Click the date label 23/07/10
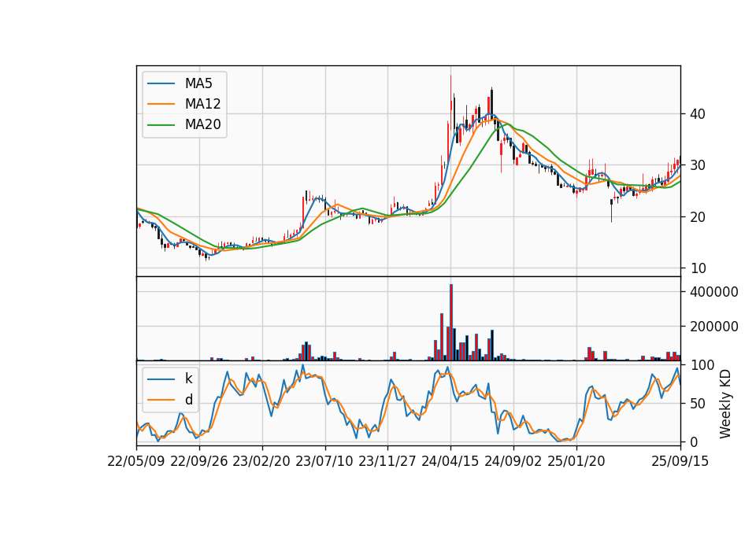Screen dimensions: 756x543 point(324,461)
